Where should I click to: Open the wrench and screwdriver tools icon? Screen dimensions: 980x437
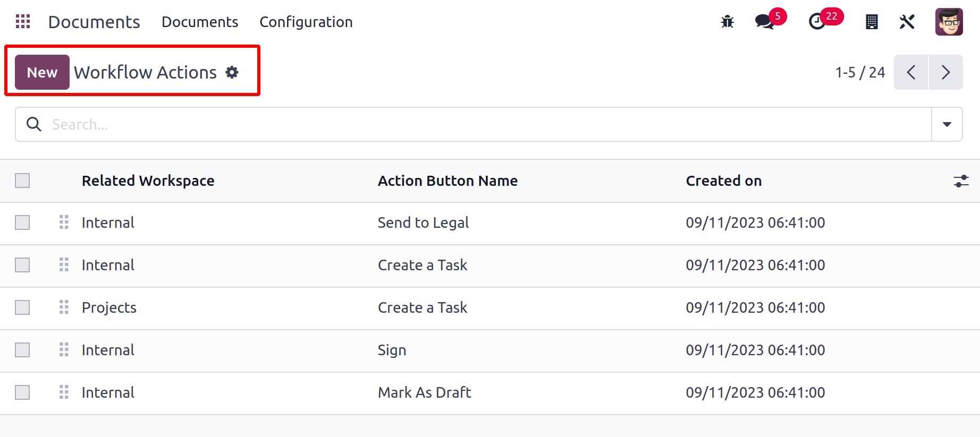pos(907,22)
